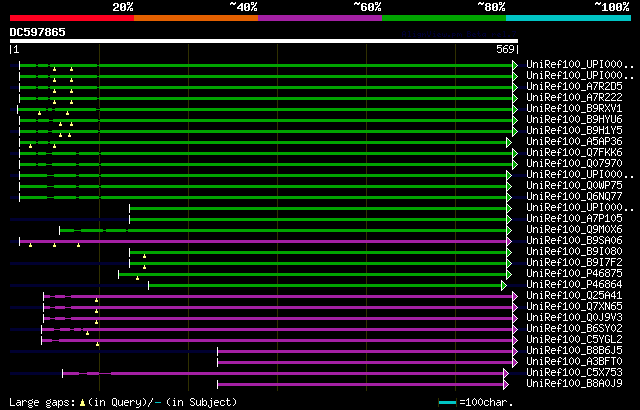The height and width of the screenshot is (410, 640).
Task: Click the arrowhead ending the A5AP36 alignment
Action: point(509,142)
